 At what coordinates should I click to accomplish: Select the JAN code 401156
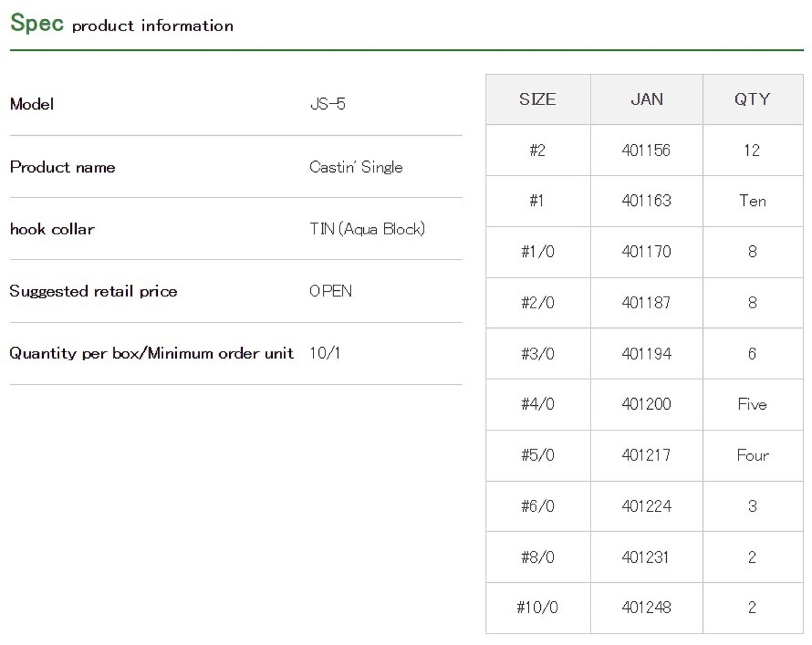[x=646, y=150]
